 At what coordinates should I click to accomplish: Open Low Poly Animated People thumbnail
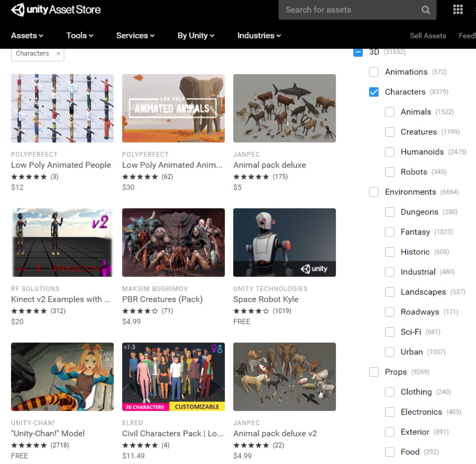coord(62,108)
